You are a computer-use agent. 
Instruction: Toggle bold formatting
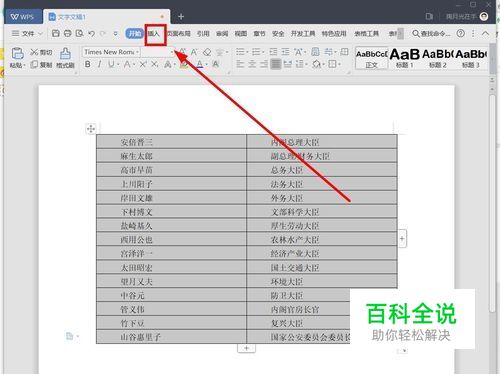tap(87, 64)
